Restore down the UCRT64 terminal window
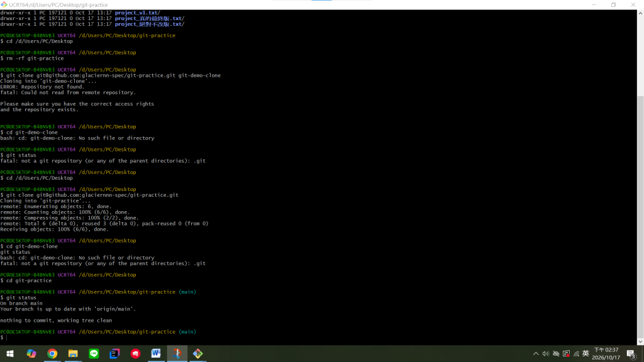Viewport: 644px width, 362px height. 614,4
